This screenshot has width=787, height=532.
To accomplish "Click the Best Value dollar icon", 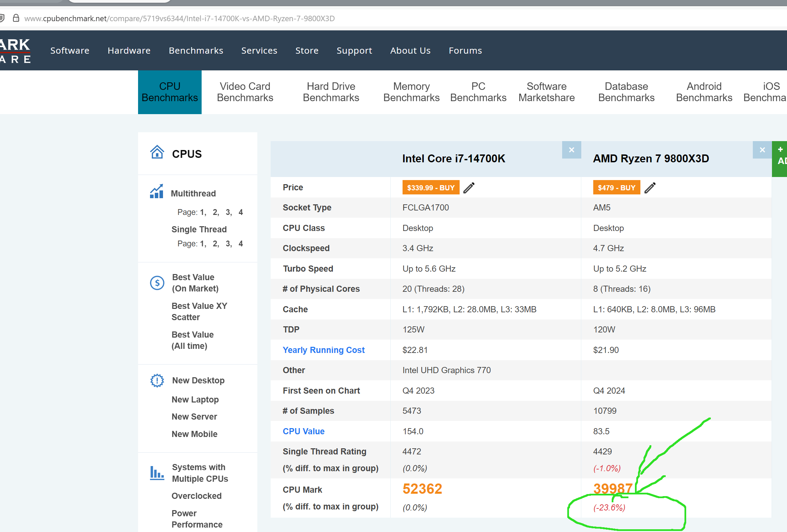I will pos(157,283).
